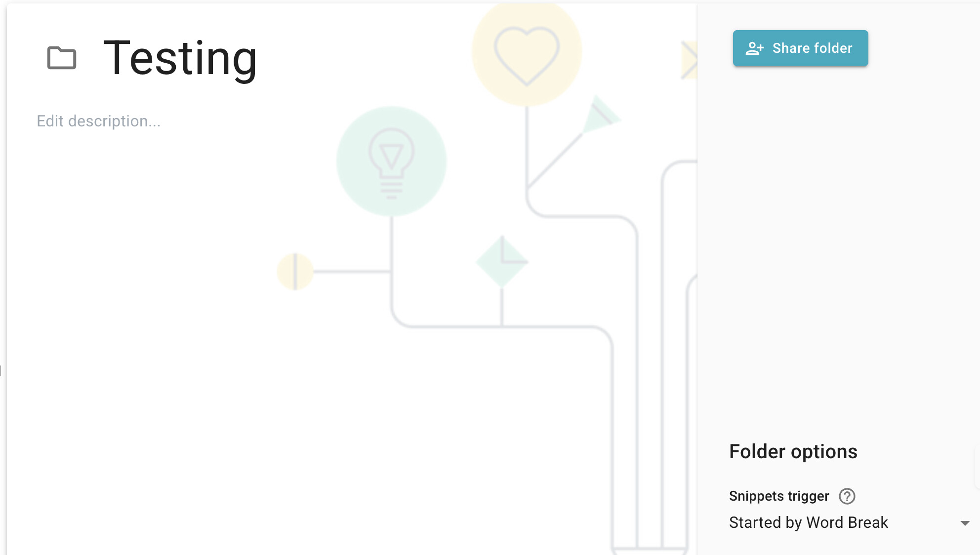
Task: Click the help icon next to Snippets trigger
Action: click(847, 496)
